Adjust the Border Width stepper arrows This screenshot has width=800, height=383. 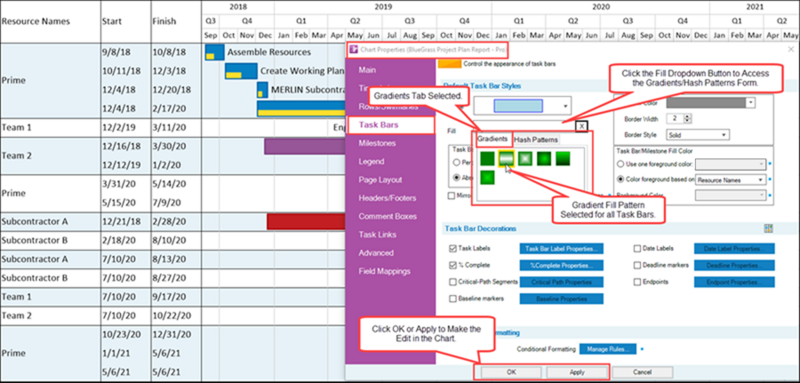[687, 119]
